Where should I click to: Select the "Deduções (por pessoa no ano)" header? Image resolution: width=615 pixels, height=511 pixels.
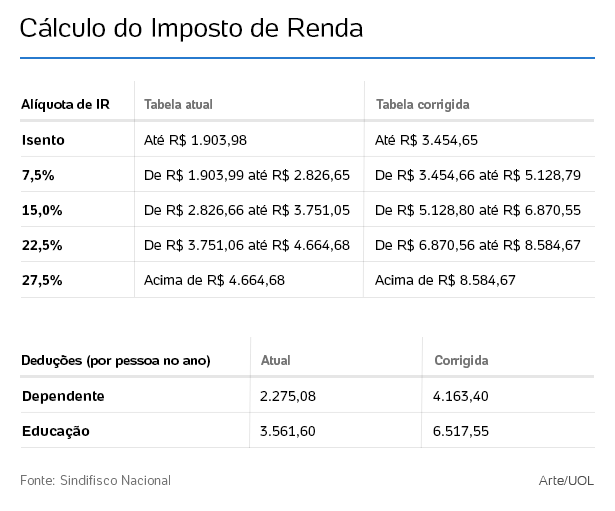[116, 360]
